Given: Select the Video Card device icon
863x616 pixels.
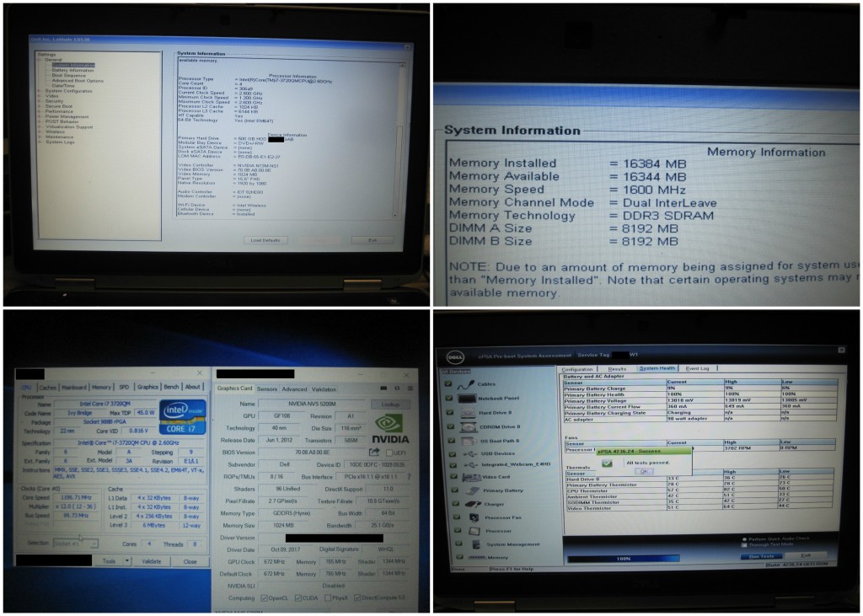Looking at the screenshot, I should point(472,477).
